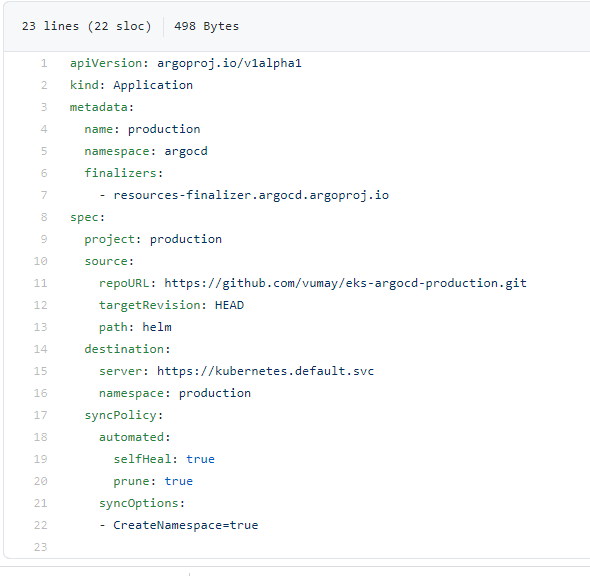Click line number 22 in gutter

coord(41,525)
